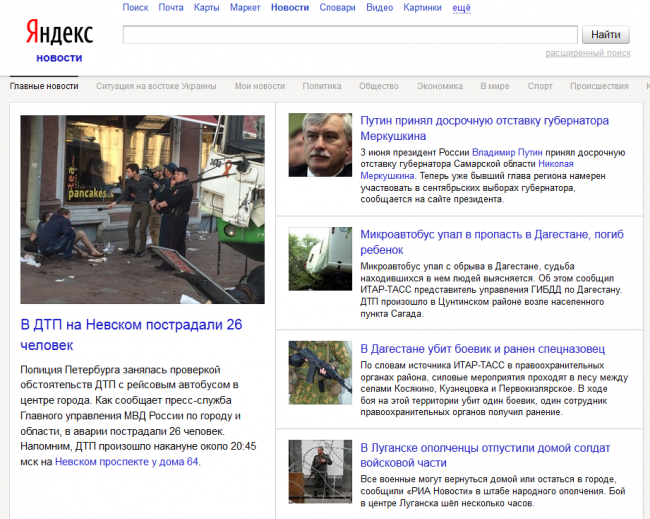Open headline В Дагестане убит боевик
The height and width of the screenshot is (519, 650).
point(483,349)
